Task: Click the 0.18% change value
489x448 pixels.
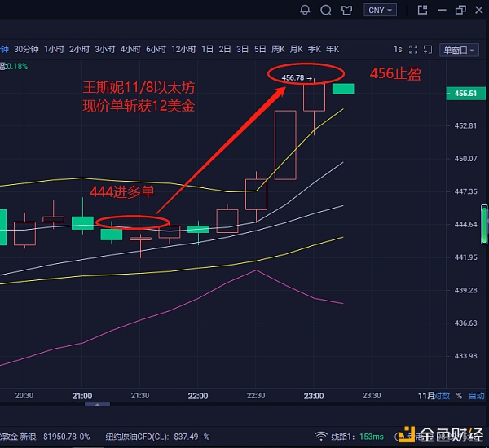Action: pyautogui.click(x=17, y=67)
